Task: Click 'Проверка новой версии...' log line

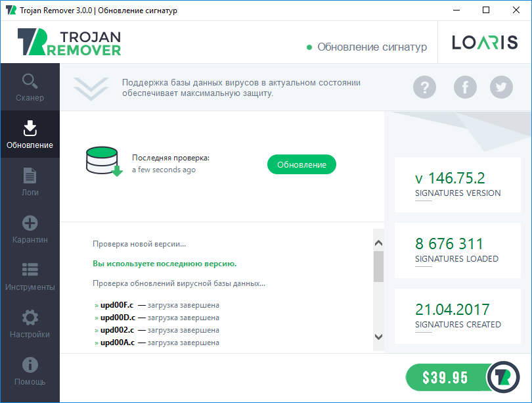Action: (139, 244)
